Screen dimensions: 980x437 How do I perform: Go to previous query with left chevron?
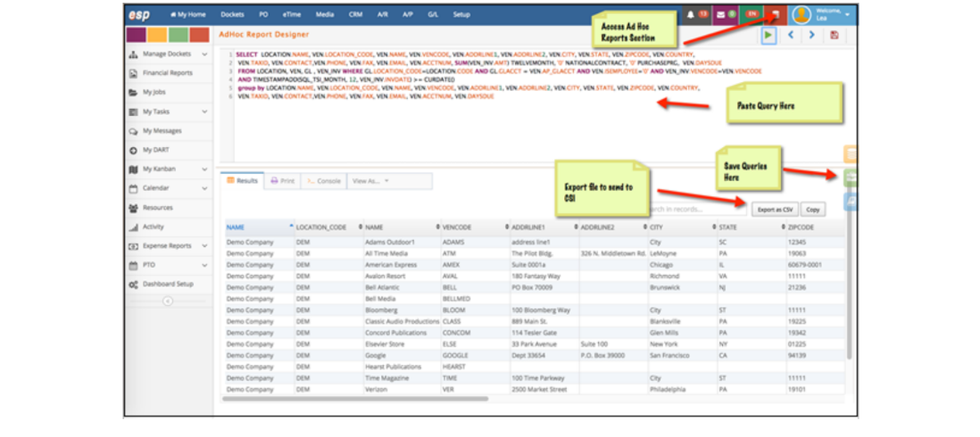pyautogui.click(x=791, y=35)
